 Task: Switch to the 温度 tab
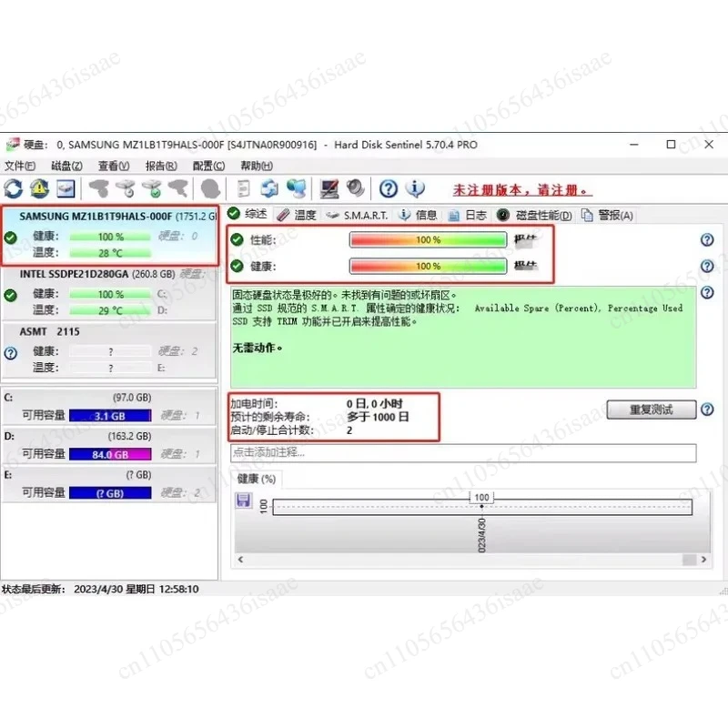tap(297, 215)
